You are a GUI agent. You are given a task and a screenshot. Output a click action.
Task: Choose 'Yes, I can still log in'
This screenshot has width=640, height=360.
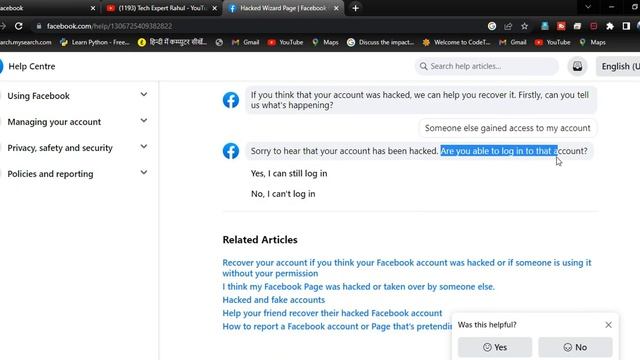pyautogui.click(x=289, y=173)
